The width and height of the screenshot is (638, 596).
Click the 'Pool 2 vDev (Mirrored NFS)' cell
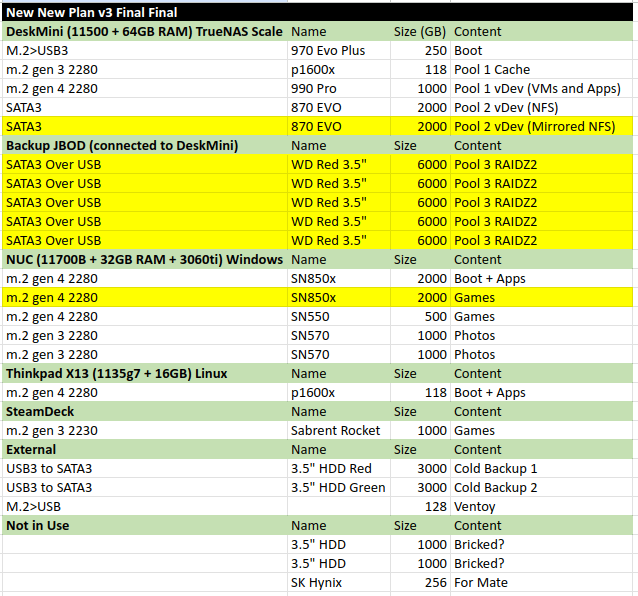pyautogui.click(x=542, y=127)
